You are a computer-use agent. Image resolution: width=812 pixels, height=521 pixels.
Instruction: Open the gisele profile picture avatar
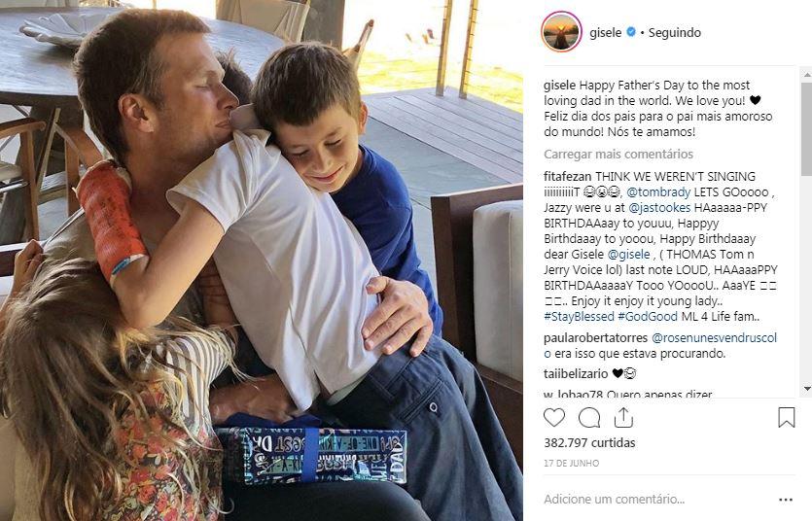click(x=561, y=32)
